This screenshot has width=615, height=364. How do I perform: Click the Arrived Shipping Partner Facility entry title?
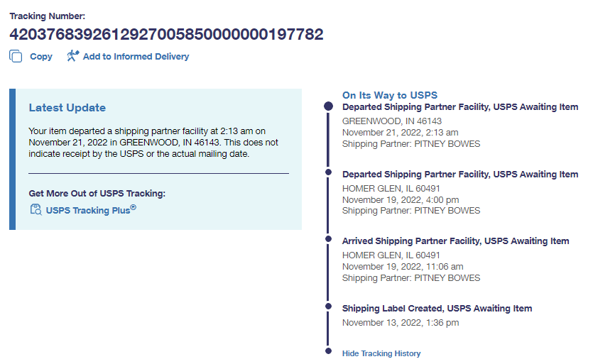point(455,241)
